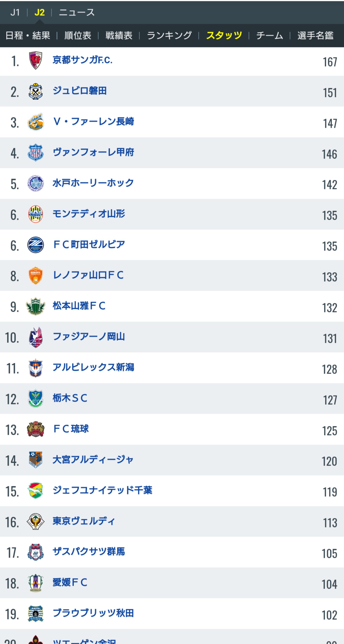Switch to the J1 league tab
Image resolution: width=344 pixels, height=644 pixels.
pos(15,12)
